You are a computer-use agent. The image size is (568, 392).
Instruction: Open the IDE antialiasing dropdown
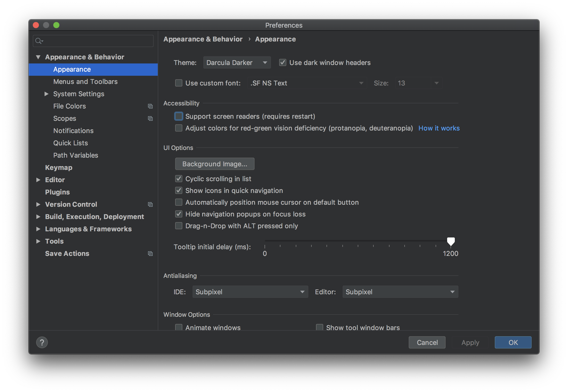click(250, 292)
